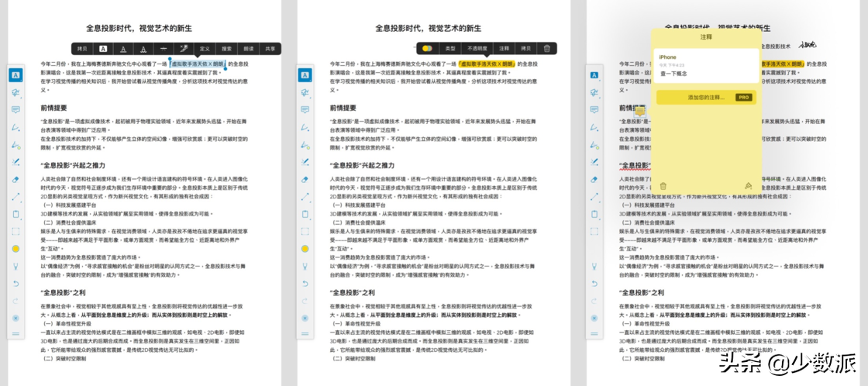Viewport: 868px width, 386px height.
Task: Select the note comment tool in right screenshot toolbar
Action: pos(594,109)
